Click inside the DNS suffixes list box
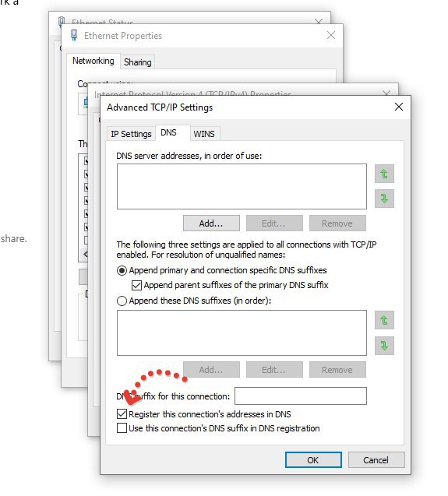 [242, 333]
